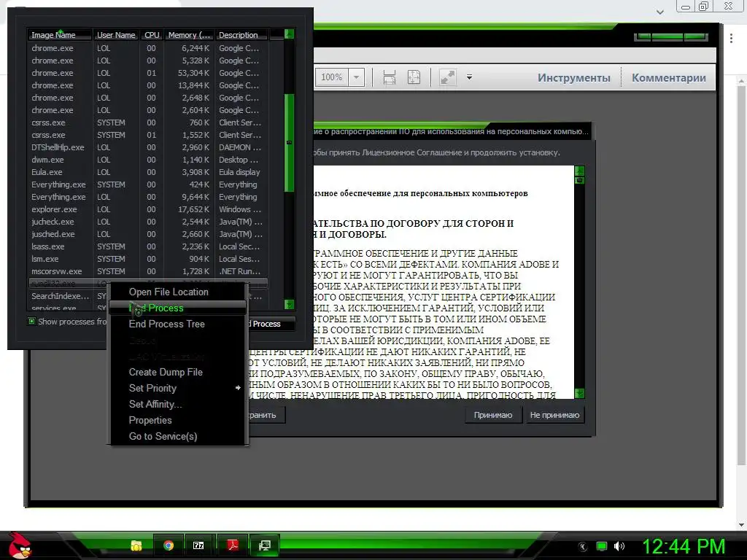Click license text scrollbar up arrow

tap(579, 171)
